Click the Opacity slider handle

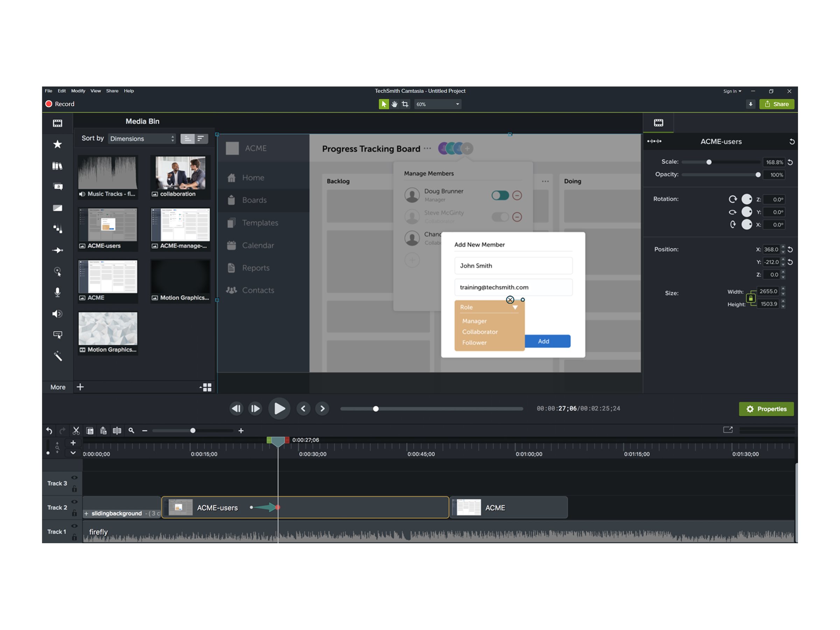(x=758, y=175)
